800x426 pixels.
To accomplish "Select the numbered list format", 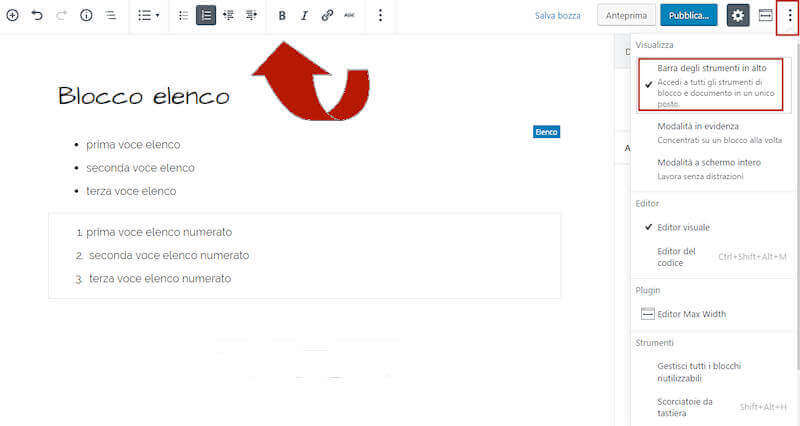I will pyautogui.click(x=206, y=16).
